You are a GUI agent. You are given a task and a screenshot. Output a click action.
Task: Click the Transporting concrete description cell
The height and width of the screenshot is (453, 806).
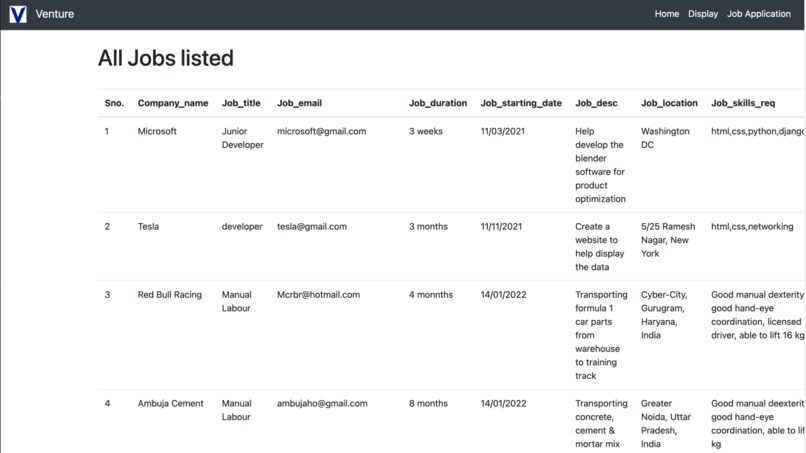click(601, 424)
